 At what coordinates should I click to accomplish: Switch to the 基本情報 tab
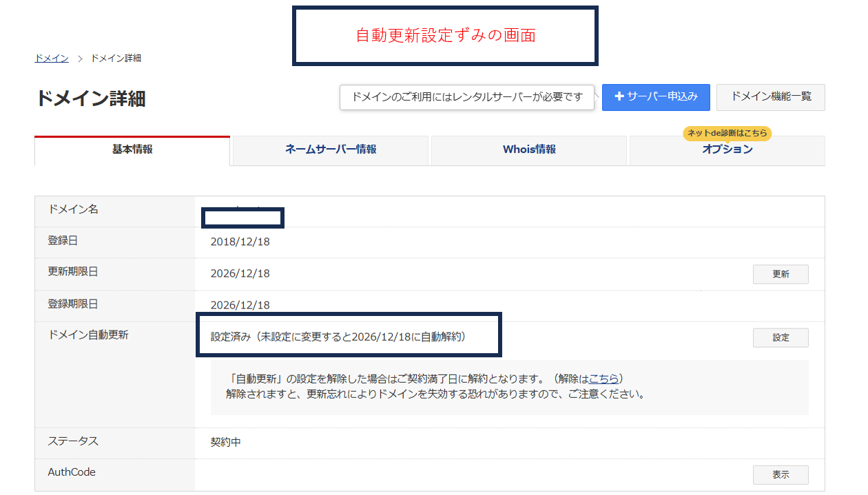(x=132, y=150)
